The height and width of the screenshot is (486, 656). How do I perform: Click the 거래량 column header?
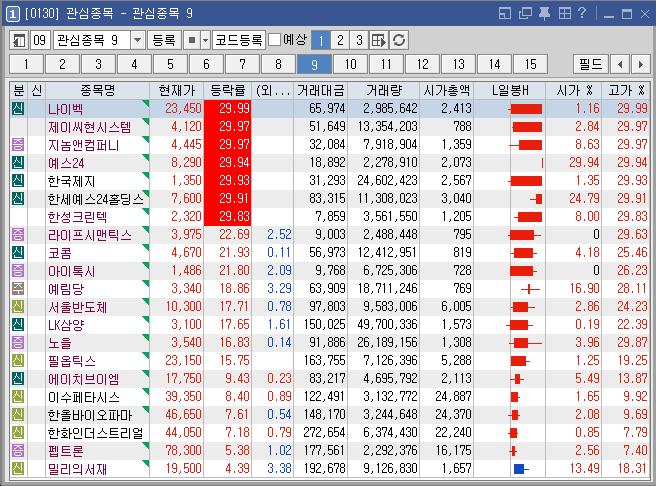click(x=384, y=90)
